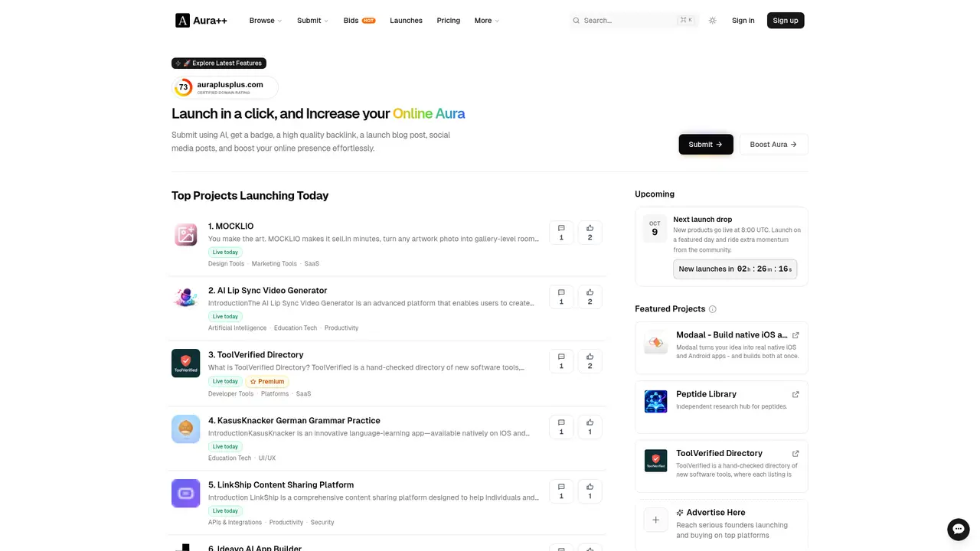Click the Sign in link
Screen dimensions: 980x551
pyautogui.click(x=743, y=21)
